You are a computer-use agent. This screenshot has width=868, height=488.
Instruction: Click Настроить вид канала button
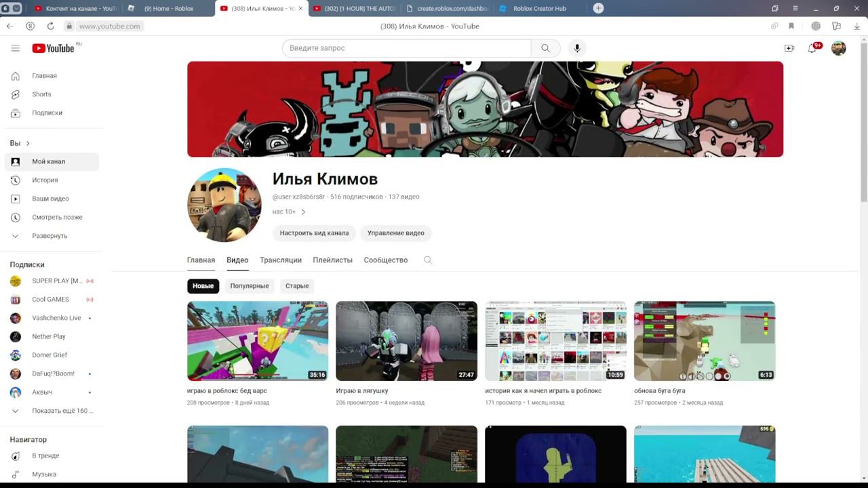coord(314,233)
